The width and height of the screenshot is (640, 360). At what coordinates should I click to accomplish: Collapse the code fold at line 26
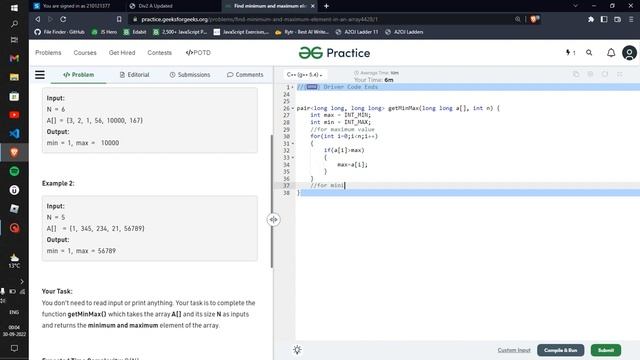(293, 108)
